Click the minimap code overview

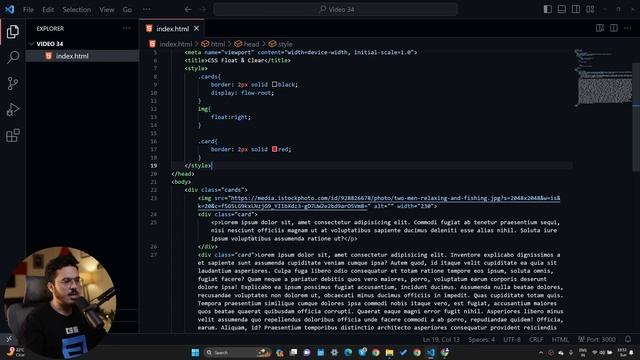602,78
